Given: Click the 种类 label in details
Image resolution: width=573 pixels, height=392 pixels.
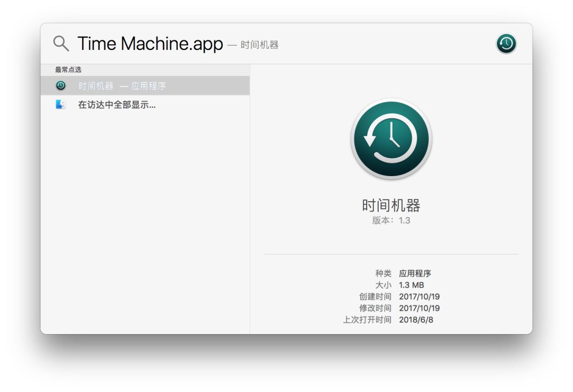Looking at the screenshot, I should pyautogui.click(x=383, y=274).
